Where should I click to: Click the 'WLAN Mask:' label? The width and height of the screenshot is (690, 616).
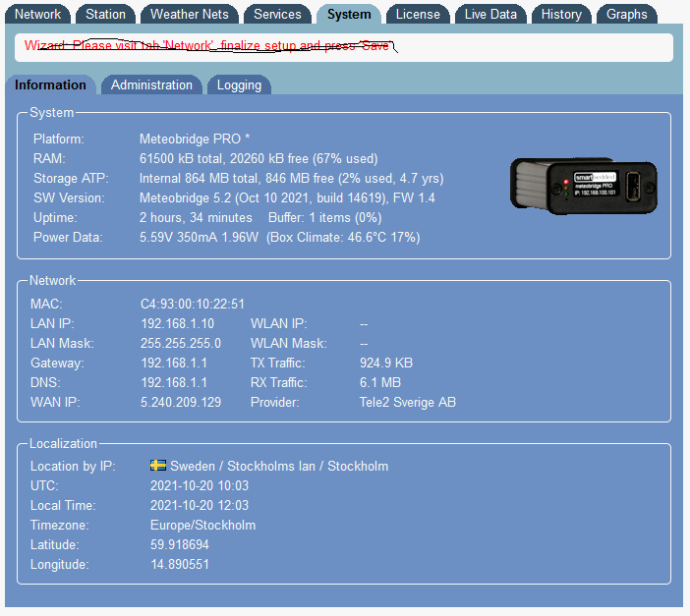click(x=289, y=343)
